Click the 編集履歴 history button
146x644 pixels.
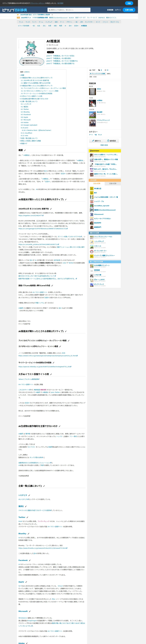pyautogui.click(x=111, y=141)
